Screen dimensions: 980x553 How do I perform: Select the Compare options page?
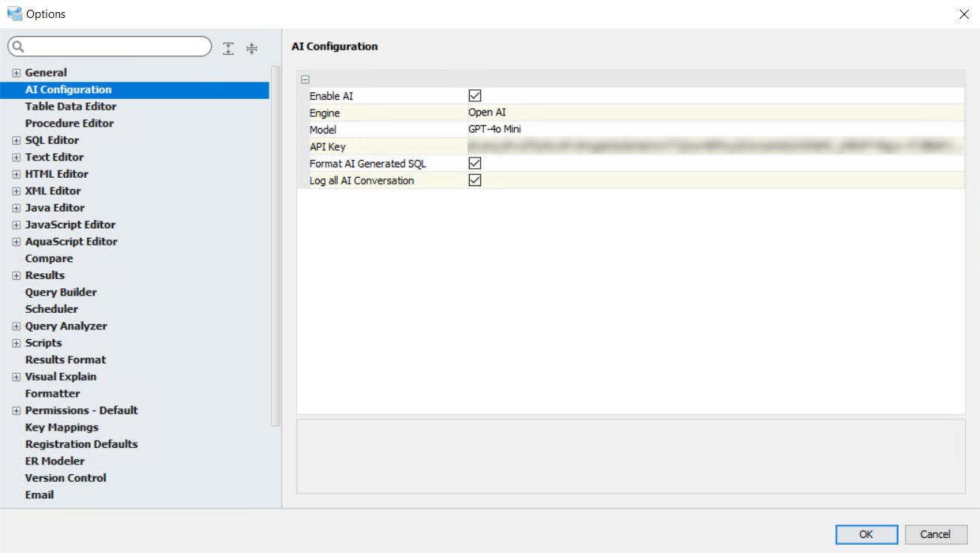pos(49,258)
